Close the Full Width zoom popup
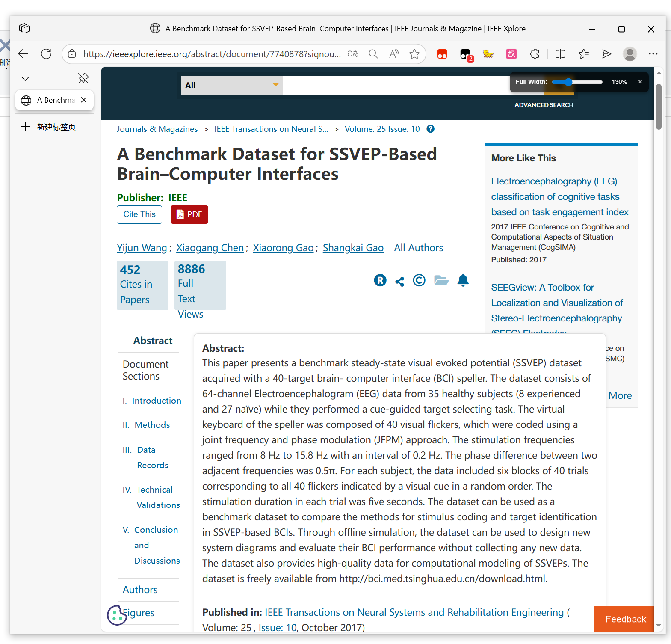Screen dimensions: 671x644 [x=640, y=82]
